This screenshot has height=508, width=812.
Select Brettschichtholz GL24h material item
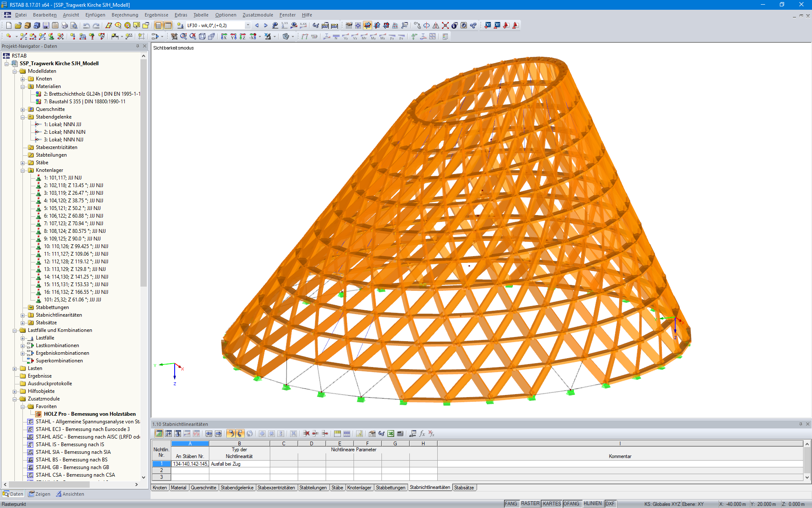point(91,94)
